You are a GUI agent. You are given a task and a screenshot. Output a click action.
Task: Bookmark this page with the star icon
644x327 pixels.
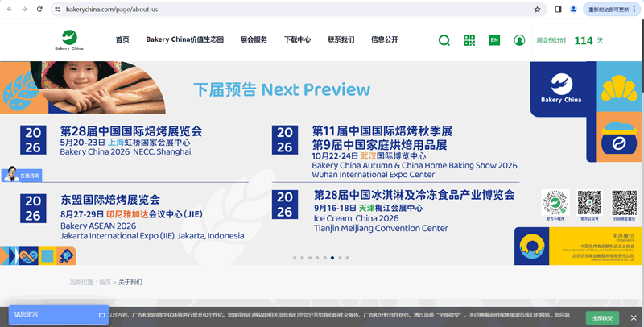pos(537,9)
